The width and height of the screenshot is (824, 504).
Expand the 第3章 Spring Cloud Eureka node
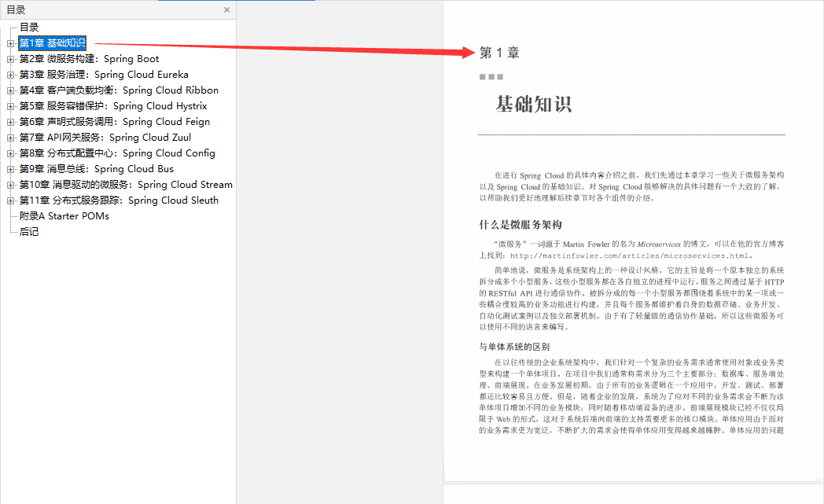tap(10, 75)
